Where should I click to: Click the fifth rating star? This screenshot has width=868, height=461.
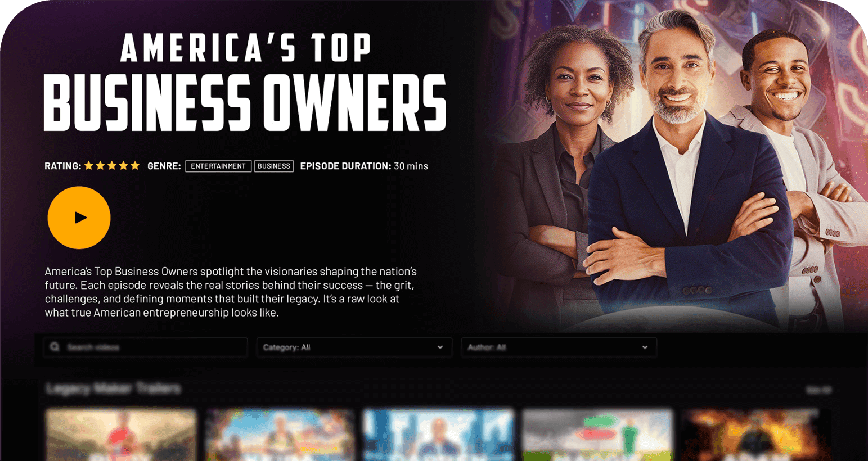[x=135, y=166]
